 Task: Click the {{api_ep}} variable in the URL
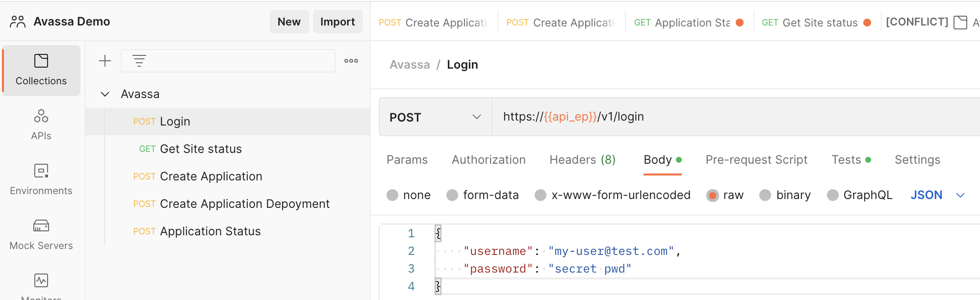[570, 117]
